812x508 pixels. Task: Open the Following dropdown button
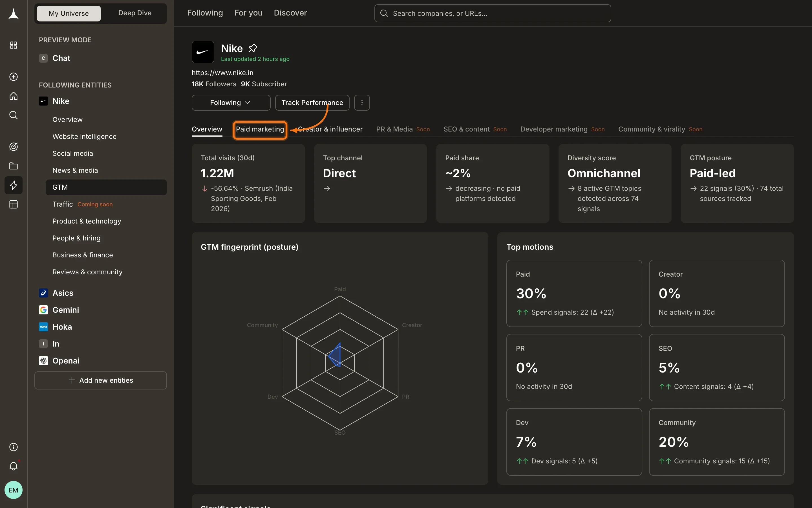(231, 102)
